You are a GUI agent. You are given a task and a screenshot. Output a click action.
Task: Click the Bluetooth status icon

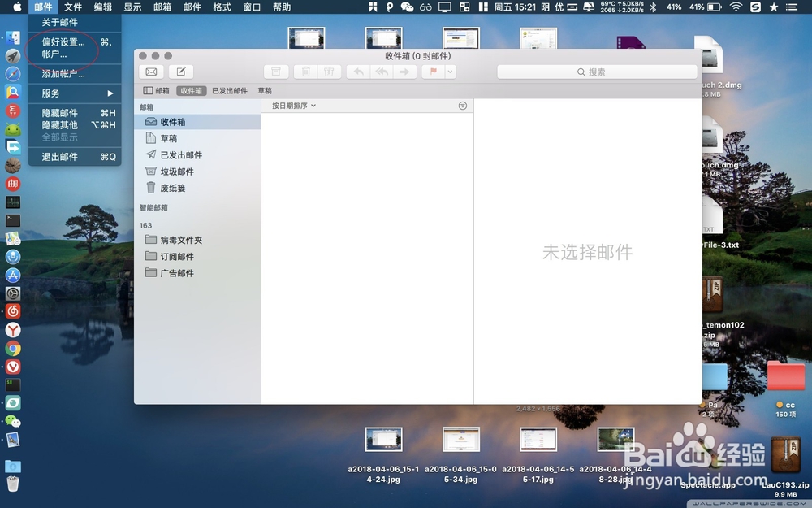coord(654,7)
